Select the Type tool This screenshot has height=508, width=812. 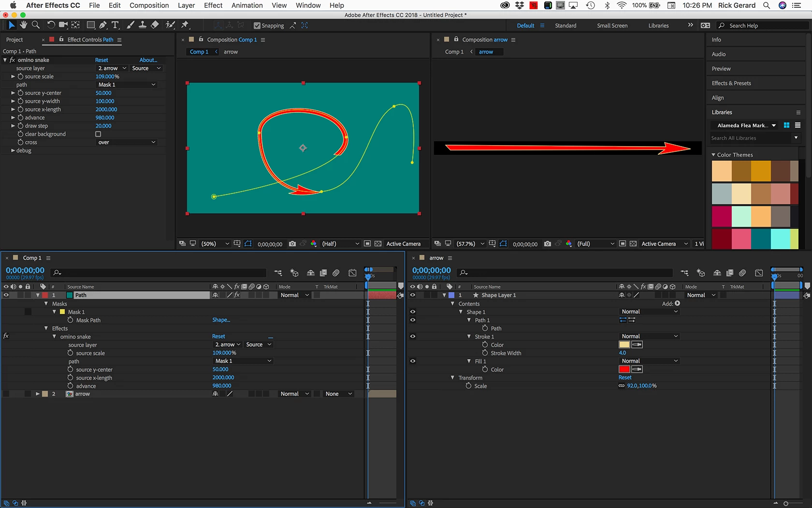pyautogui.click(x=115, y=25)
